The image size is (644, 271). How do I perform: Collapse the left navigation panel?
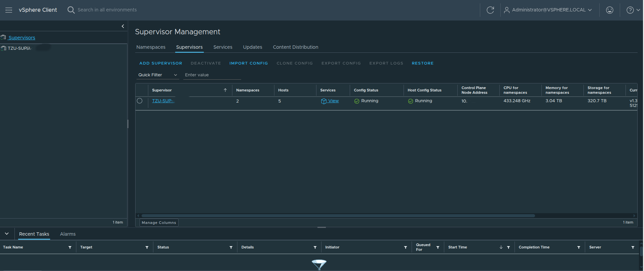tap(123, 26)
